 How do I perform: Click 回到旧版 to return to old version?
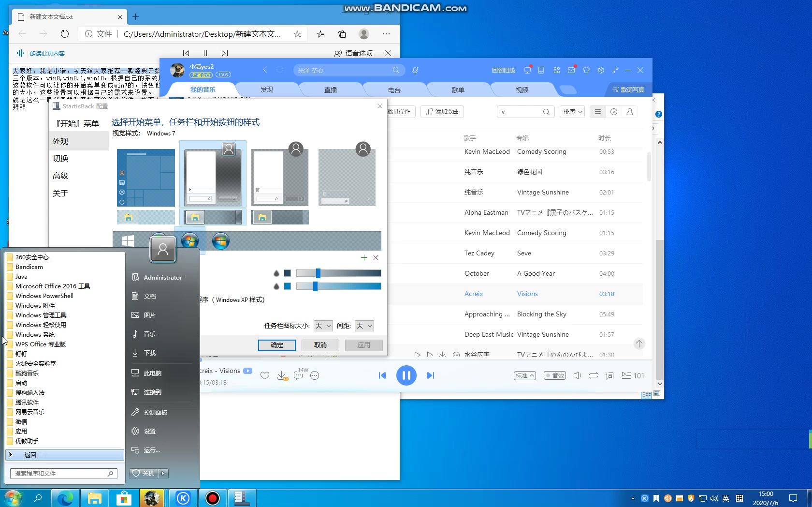point(503,70)
